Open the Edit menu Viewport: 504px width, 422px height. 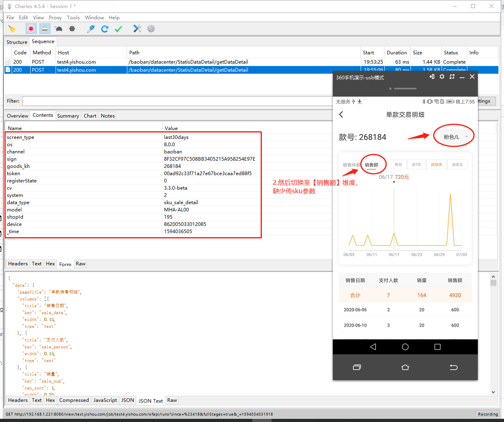23,18
